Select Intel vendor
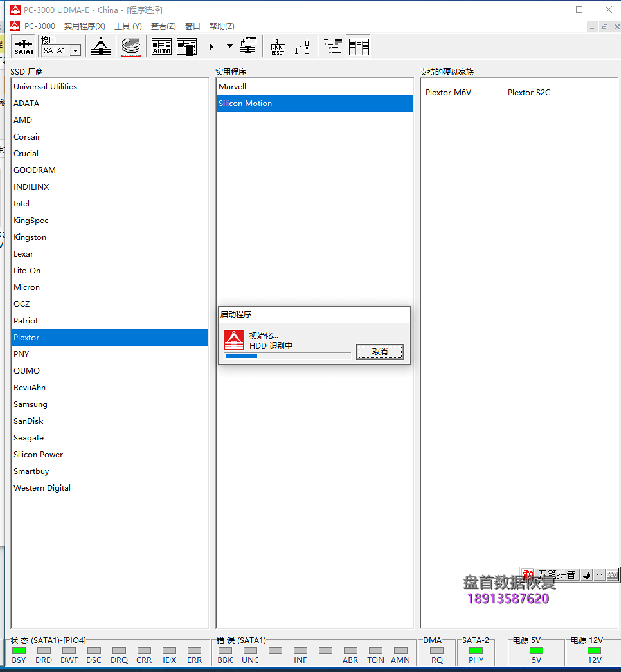621x672 pixels. [110, 204]
